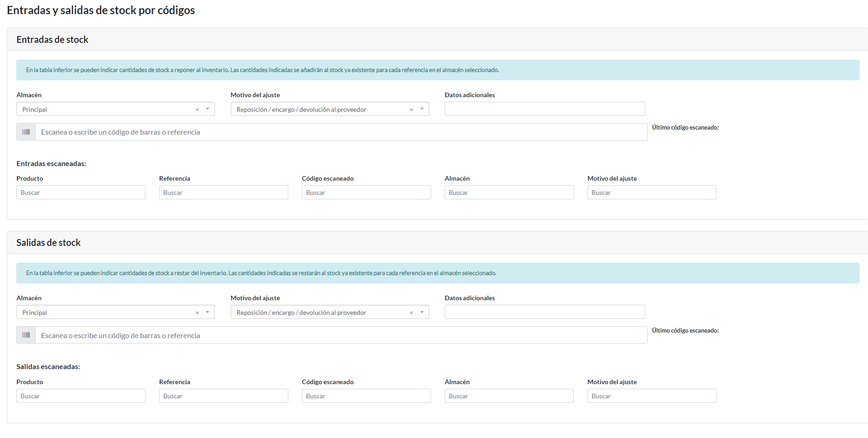Click Producto search filter under Salidas escaneadas

[81, 396]
